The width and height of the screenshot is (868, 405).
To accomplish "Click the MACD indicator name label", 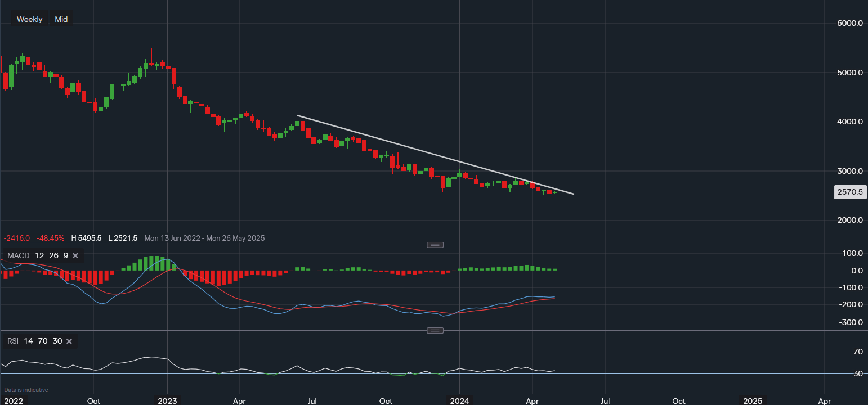I will (19, 256).
